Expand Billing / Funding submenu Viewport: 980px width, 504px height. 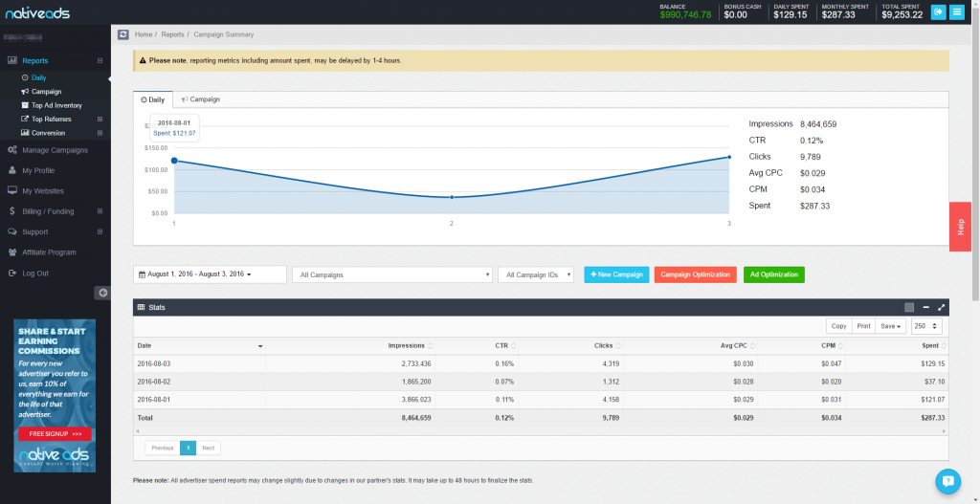coord(100,211)
